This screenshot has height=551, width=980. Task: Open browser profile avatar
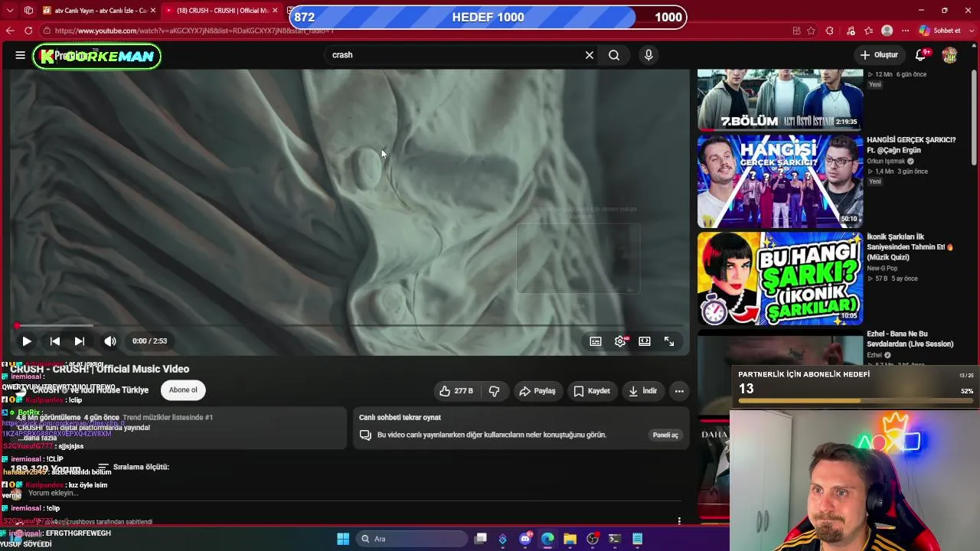(887, 31)
